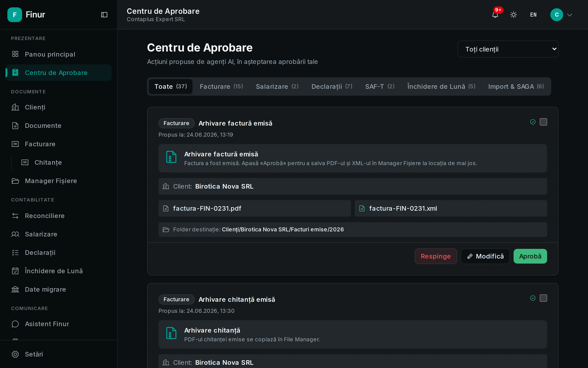Switch to Facturare (15) tab
Image resolution: width=588 pixels, height=368 pixels.
(x=221, y=86)
